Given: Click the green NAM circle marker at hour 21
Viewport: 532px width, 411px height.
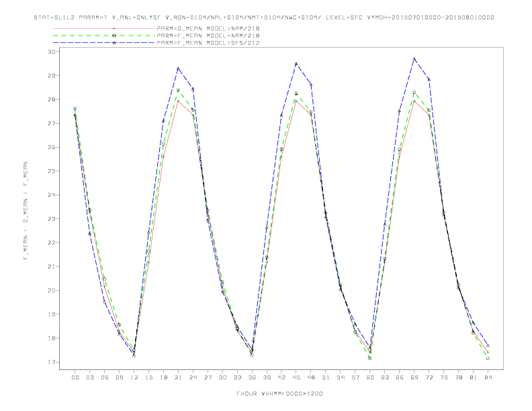Looking at the screenshot, I should click(x=178, y=90).
